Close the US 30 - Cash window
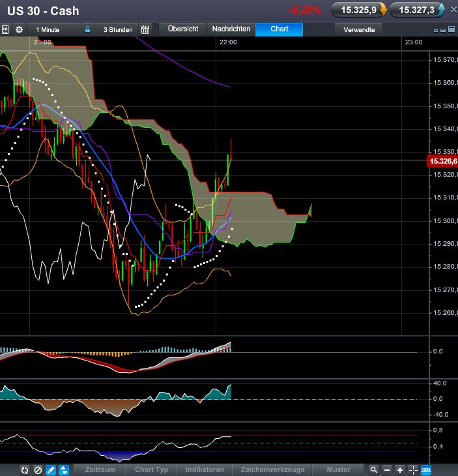Viewport: 458px width, 476px height. (x=453, y=10)
